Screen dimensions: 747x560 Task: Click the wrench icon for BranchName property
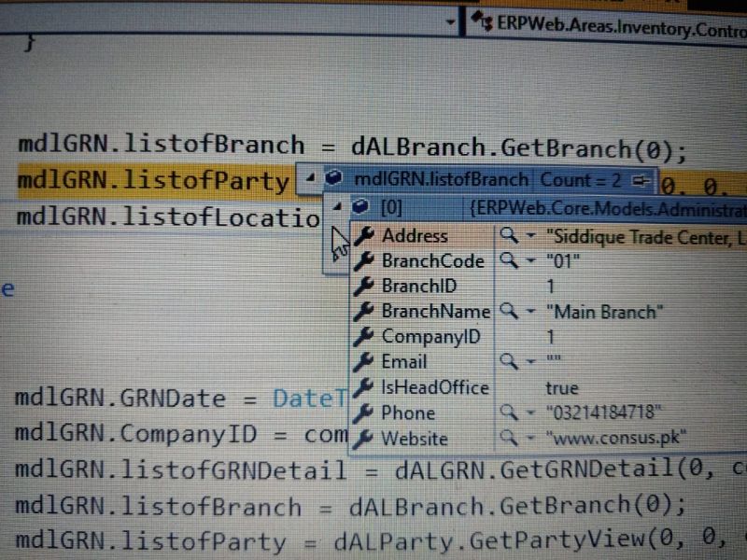click(x=364, y=311)
